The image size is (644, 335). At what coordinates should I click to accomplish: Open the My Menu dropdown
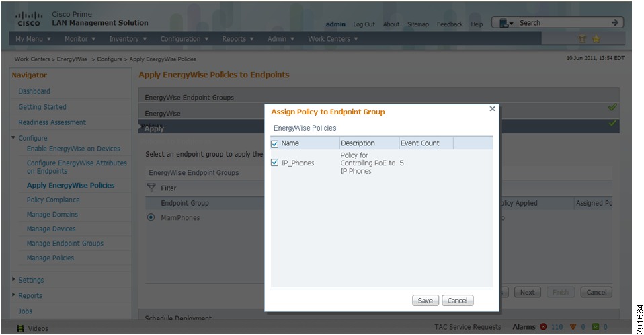click(33, 38)
